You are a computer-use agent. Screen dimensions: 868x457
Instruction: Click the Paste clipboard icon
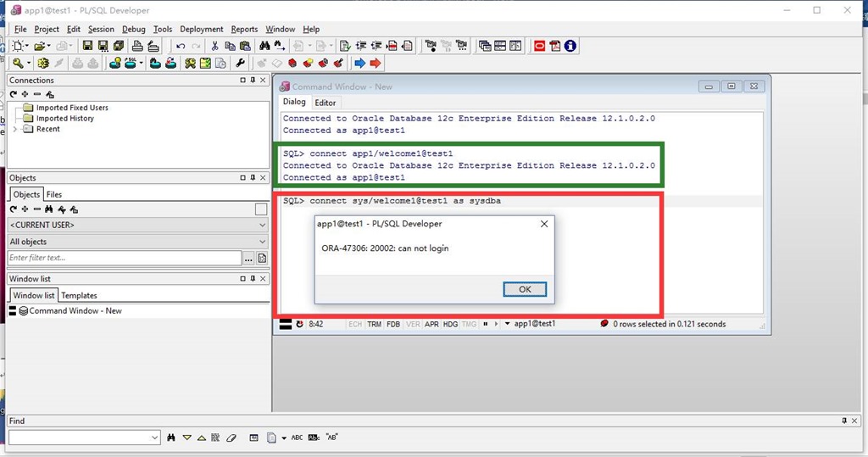[x=245, y=46]
